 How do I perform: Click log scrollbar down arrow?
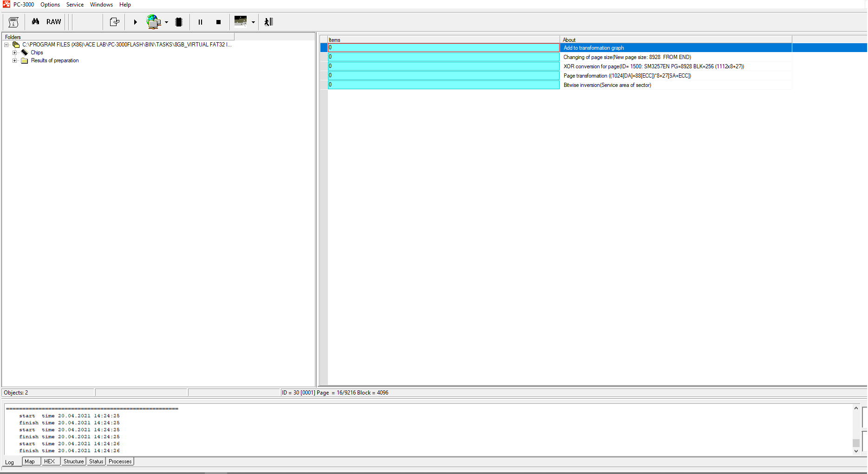click(856, 451)
